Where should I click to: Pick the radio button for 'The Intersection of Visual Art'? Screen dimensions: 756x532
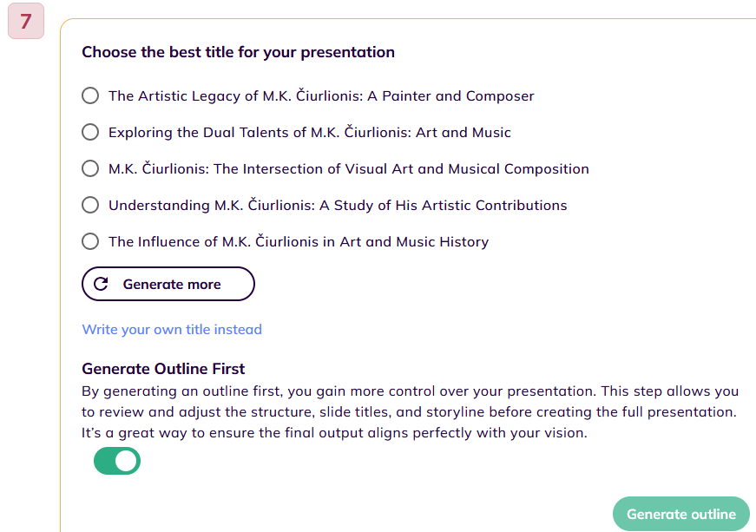point(90,168)
